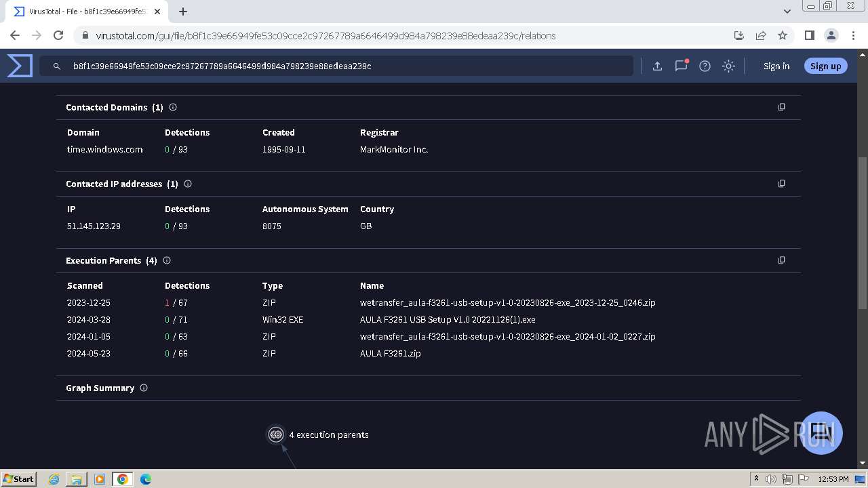Image resolution: width=868 pixels, height=488 pixels.
Task: Reload the page with refresh button
Action: click(x=58, y=35)
